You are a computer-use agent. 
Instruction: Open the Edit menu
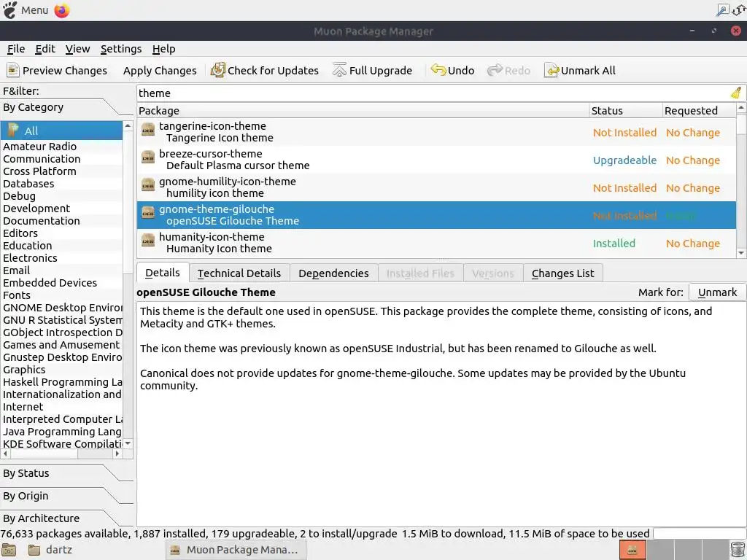coord(45,49)
